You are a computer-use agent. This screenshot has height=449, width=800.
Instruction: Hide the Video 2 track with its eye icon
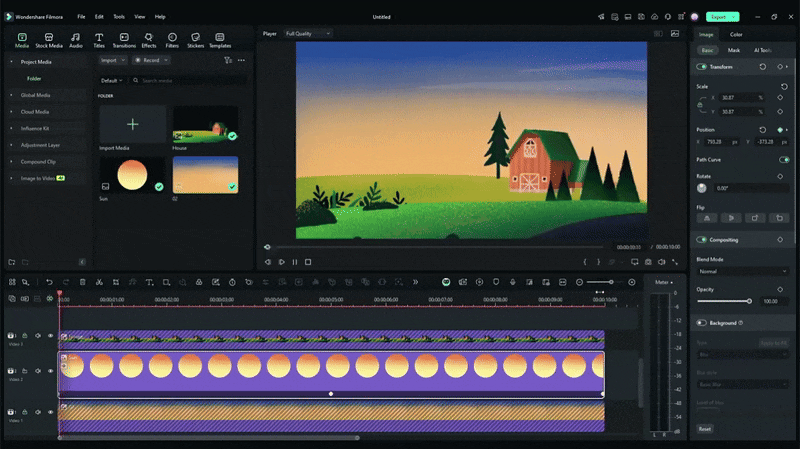(x=51, y=370)
